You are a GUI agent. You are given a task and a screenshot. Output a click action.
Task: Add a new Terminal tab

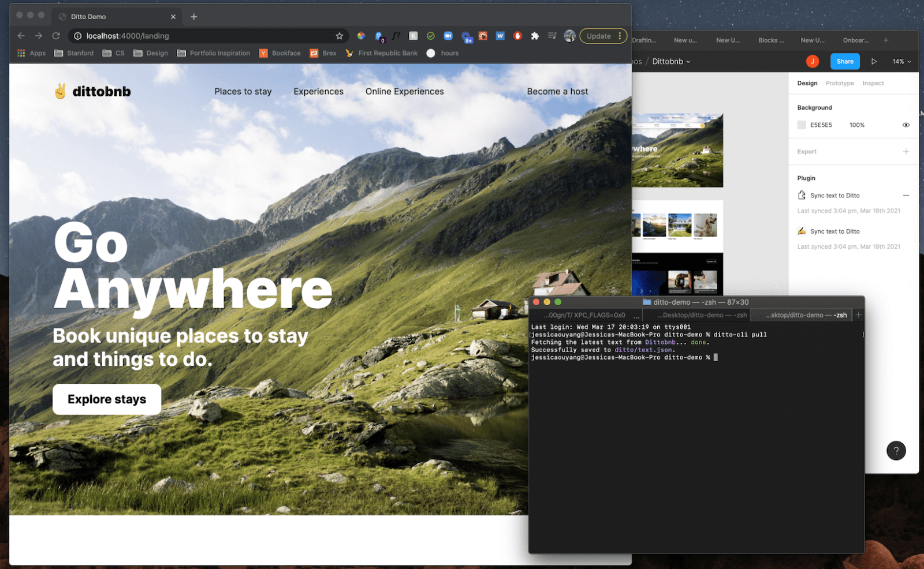pyautogui.click(x=858, y=315)
